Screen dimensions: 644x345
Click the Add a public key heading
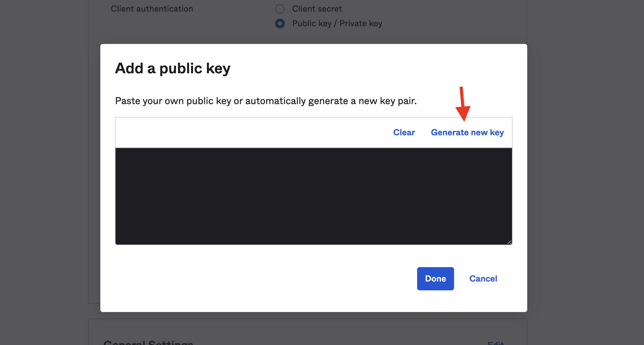click(x=173, y=68)
